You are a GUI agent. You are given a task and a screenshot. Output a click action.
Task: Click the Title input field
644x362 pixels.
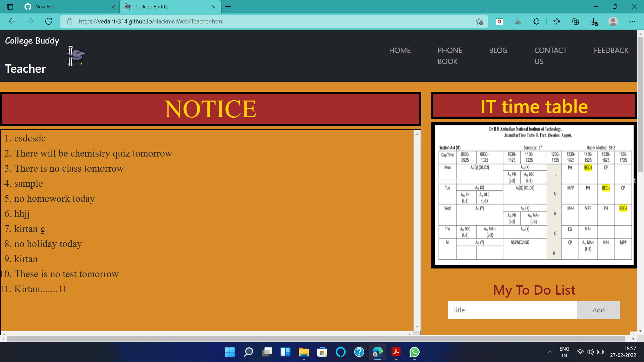click(513, 310)
